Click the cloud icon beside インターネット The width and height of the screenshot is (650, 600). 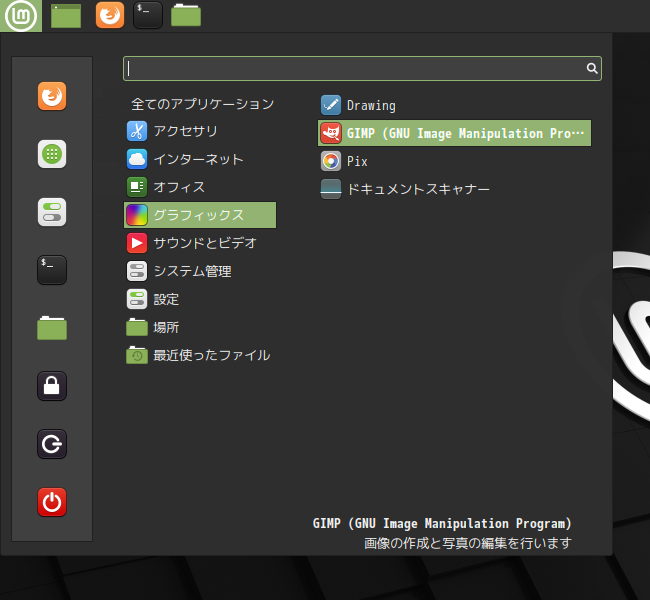coord(137,159)
